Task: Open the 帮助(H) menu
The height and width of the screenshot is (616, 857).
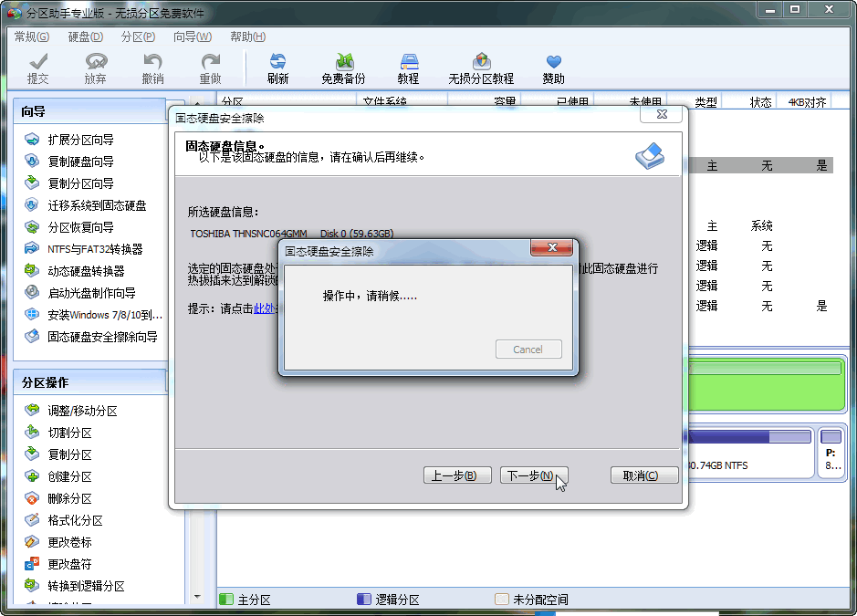Action: 247,37
